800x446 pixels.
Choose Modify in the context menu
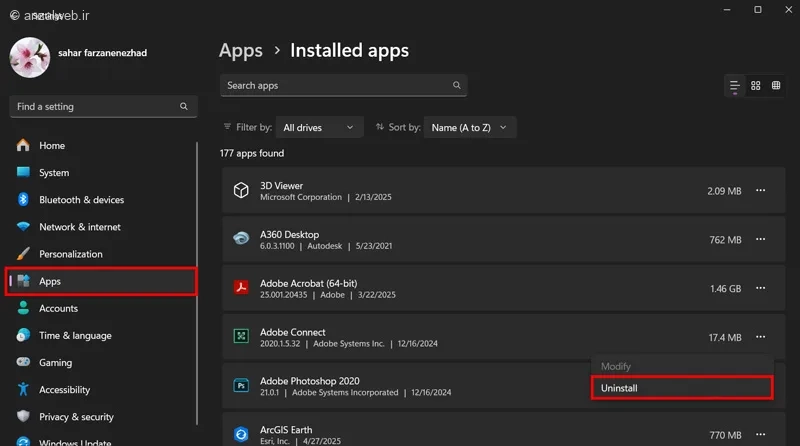(616, 367)
